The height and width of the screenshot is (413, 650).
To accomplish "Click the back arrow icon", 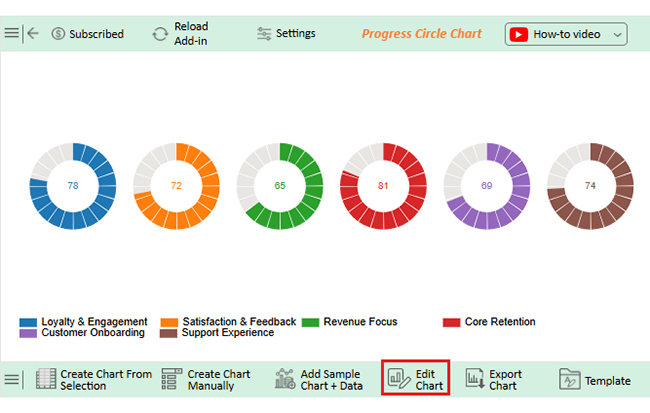I will pos(33,33).
